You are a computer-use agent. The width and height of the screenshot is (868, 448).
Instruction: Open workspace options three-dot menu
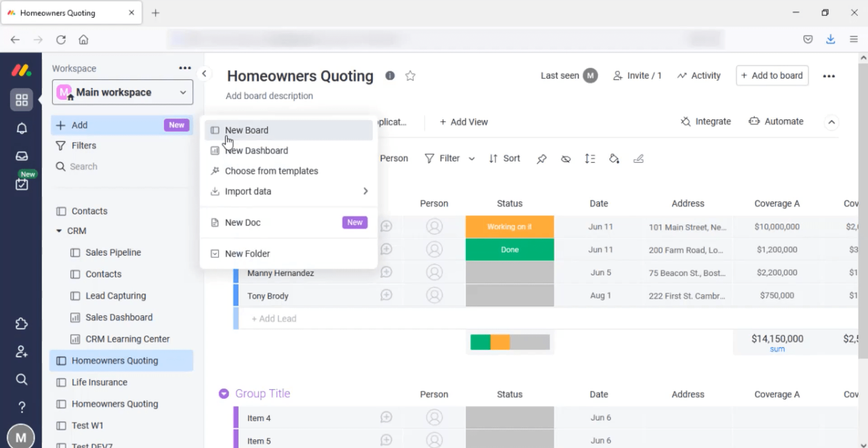coord(184,68)
